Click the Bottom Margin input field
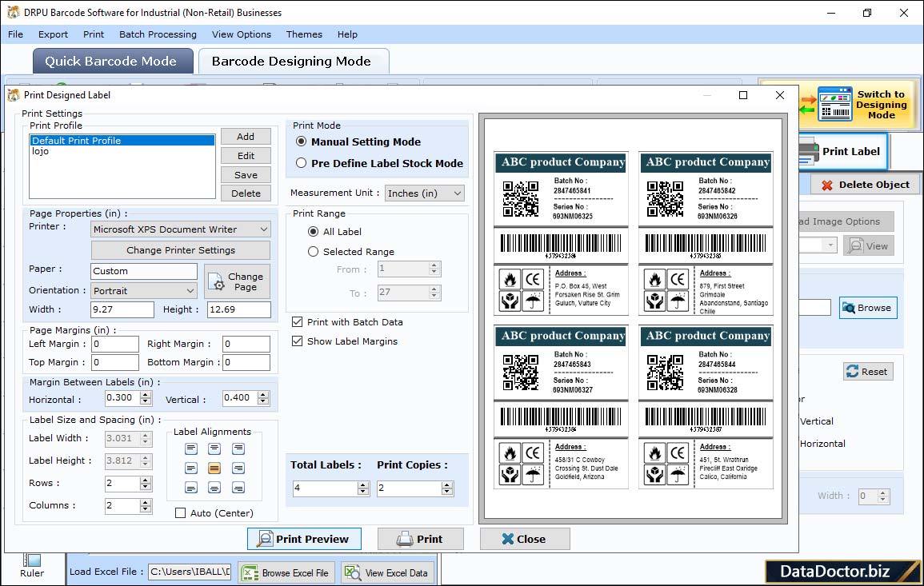 coord(246,362)
